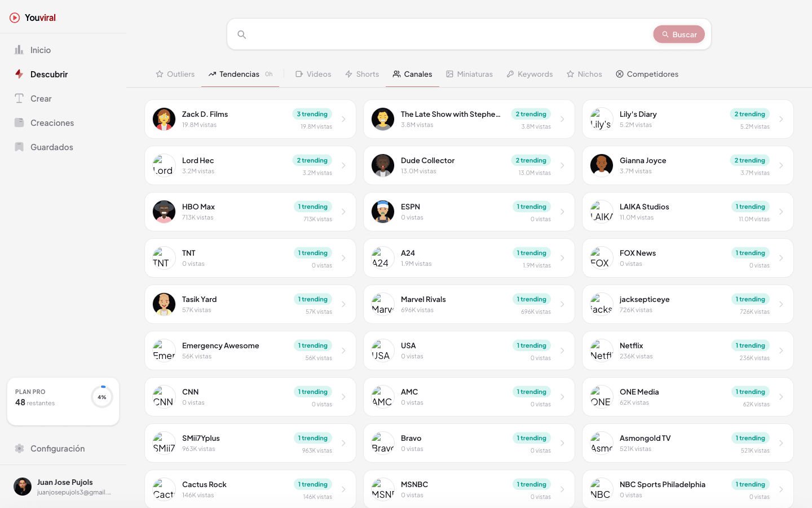Image resolution: width=812 pixels, height=508 pixels.
Task: Click the Canales people icon
Action: [397, 74]
